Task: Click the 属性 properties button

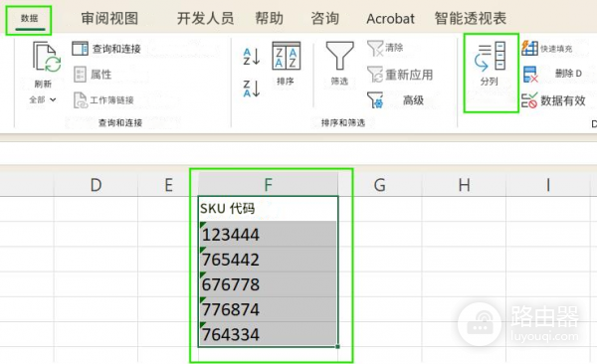Action: pos(93,75)
